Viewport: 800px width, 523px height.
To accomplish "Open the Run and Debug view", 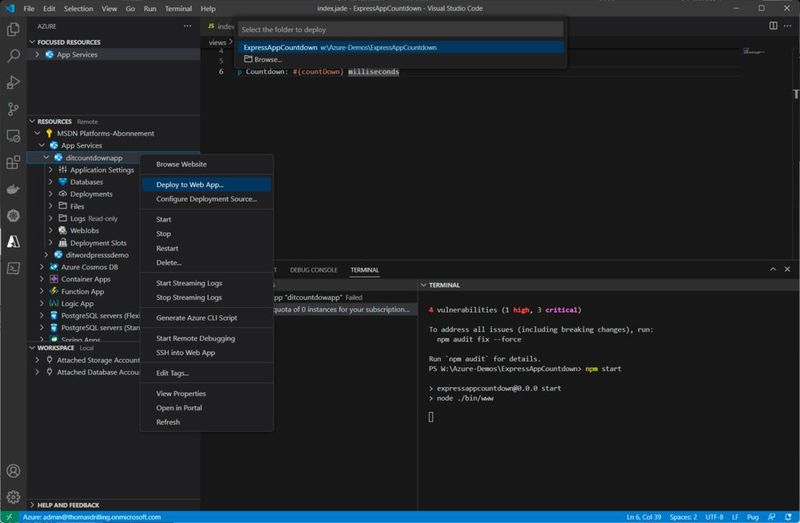I will (14, 83).
